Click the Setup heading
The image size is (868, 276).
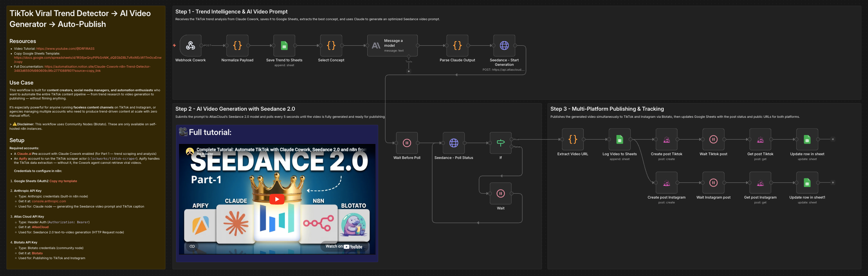tap(17, 140)
